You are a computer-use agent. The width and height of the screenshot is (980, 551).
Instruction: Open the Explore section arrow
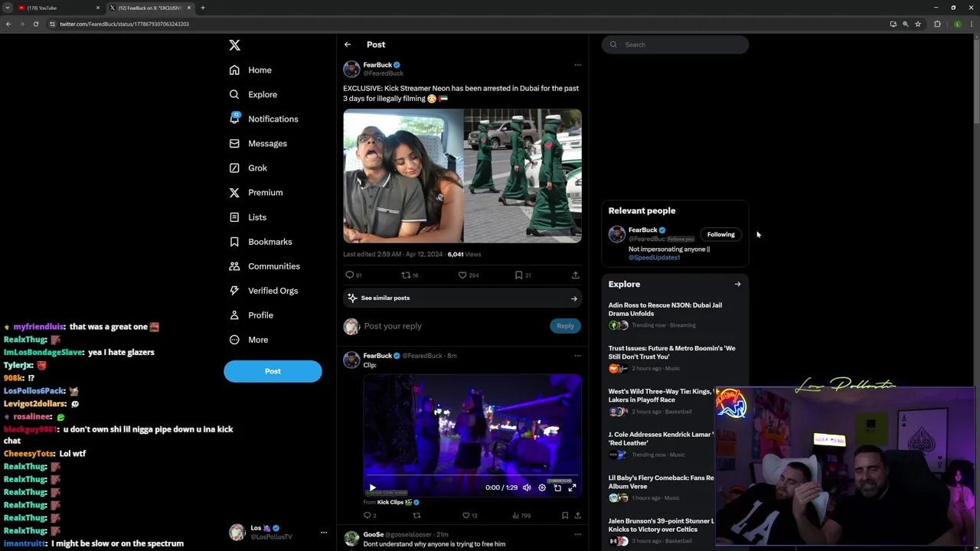pyautogui.click(x=737, y=284)
